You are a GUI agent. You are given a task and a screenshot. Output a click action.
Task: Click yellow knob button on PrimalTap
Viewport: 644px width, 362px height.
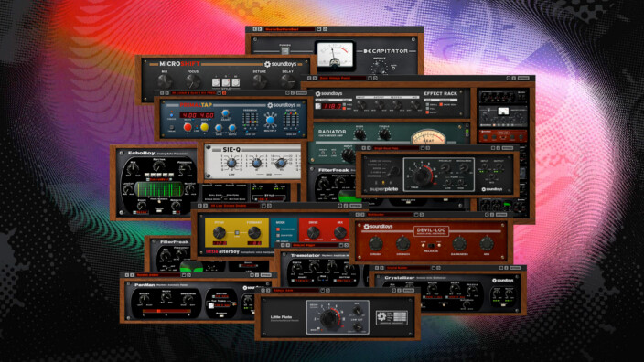pyautogui.click(x=205, y=127)
